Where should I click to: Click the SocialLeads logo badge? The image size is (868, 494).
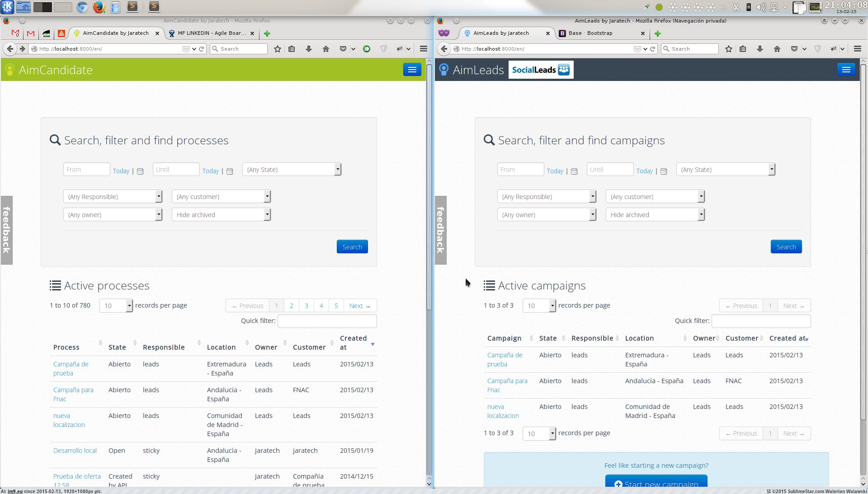541,70
